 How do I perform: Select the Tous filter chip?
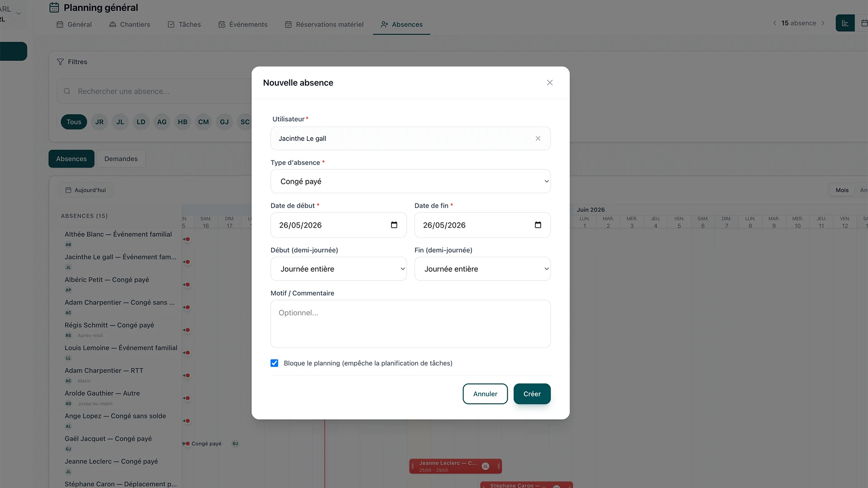click(74, 122)
